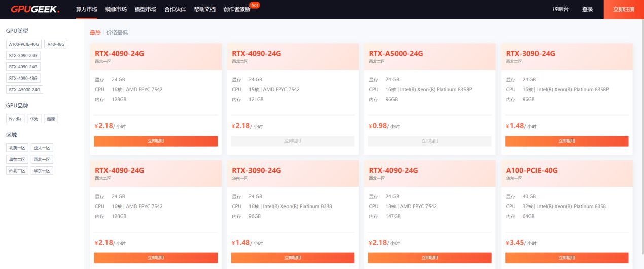The height and width of the screenshot is (269, 644).
Task: Open the 控制台 link
Action: (560, 9)
